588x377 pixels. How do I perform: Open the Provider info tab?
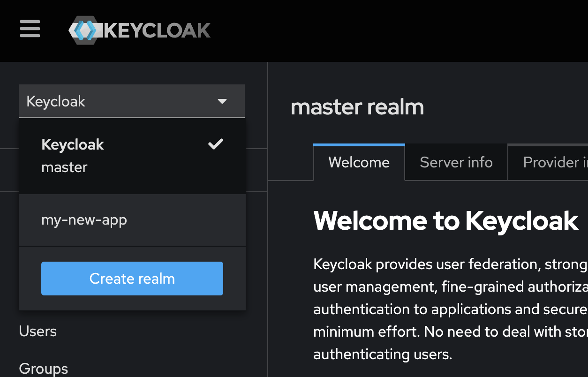[x=548, y=162]
